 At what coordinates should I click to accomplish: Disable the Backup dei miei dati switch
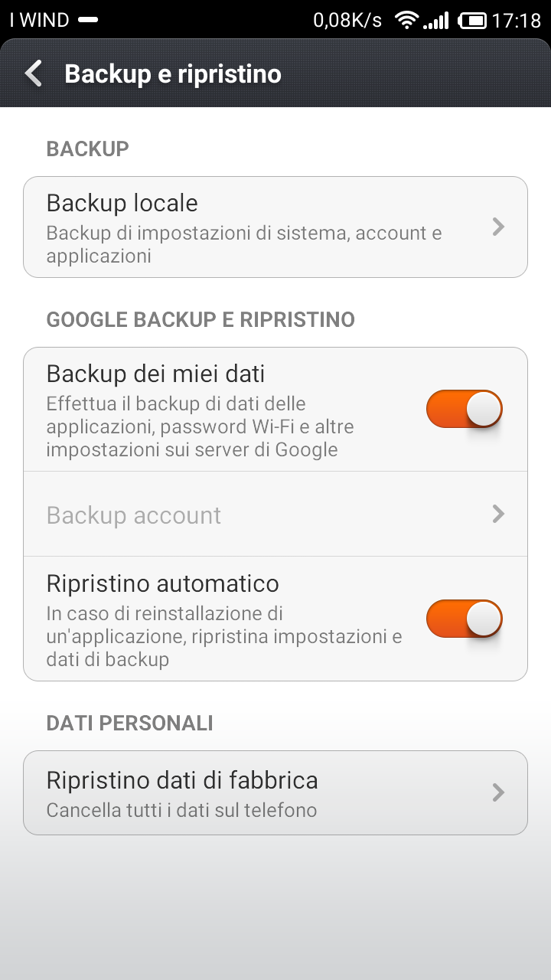pos(464,409)
